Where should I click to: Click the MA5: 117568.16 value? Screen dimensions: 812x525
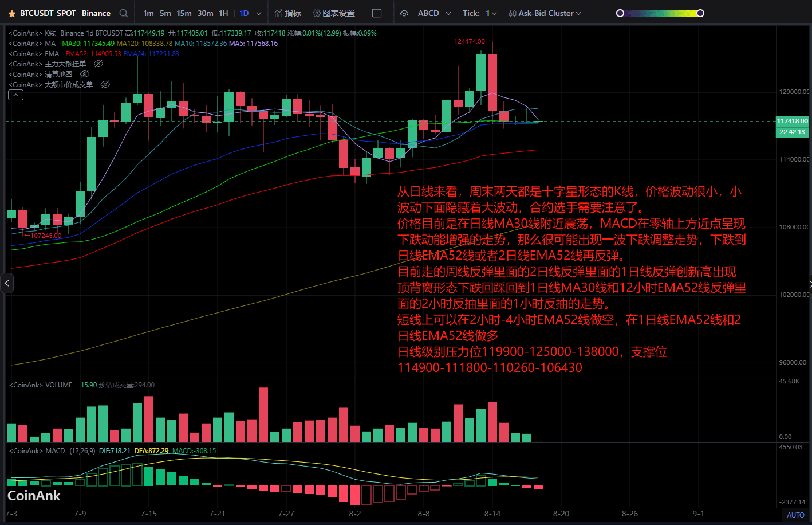(x=253, y=44)
